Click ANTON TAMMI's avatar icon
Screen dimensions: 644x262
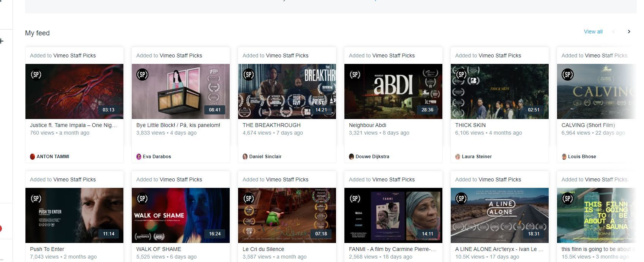point(33,157)
